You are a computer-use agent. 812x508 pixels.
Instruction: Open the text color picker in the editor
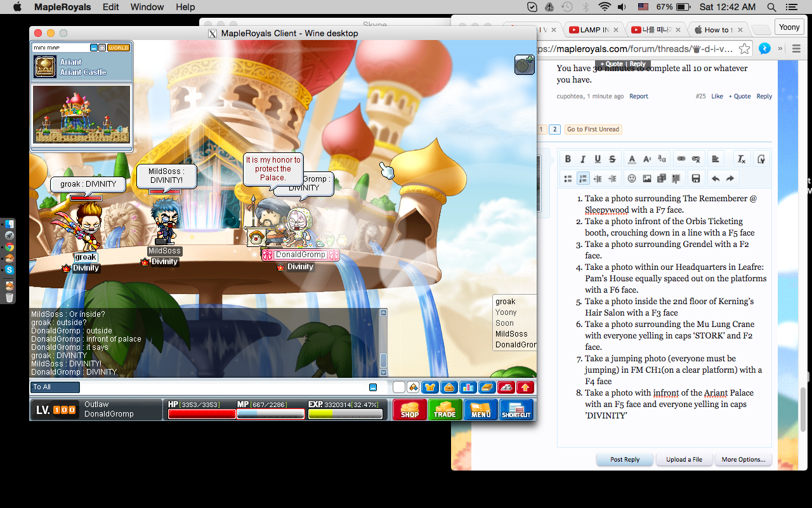point(632,159)
